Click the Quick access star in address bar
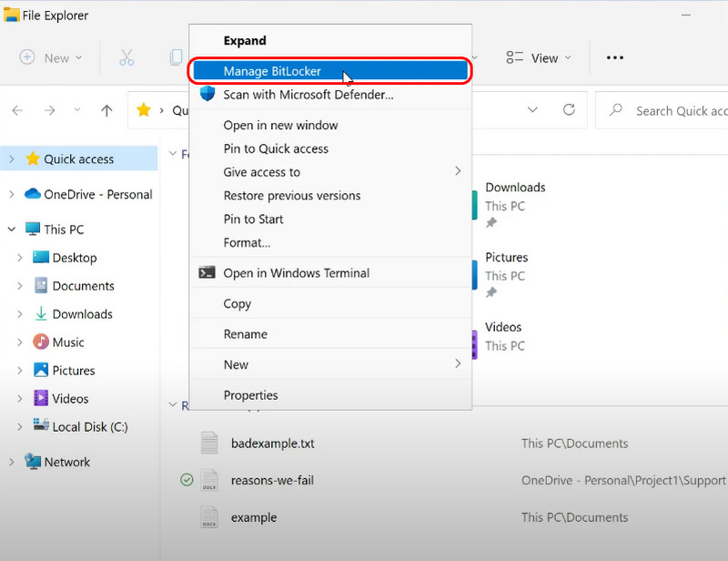Viewport: 728px width, 561px height. (144, 110)
